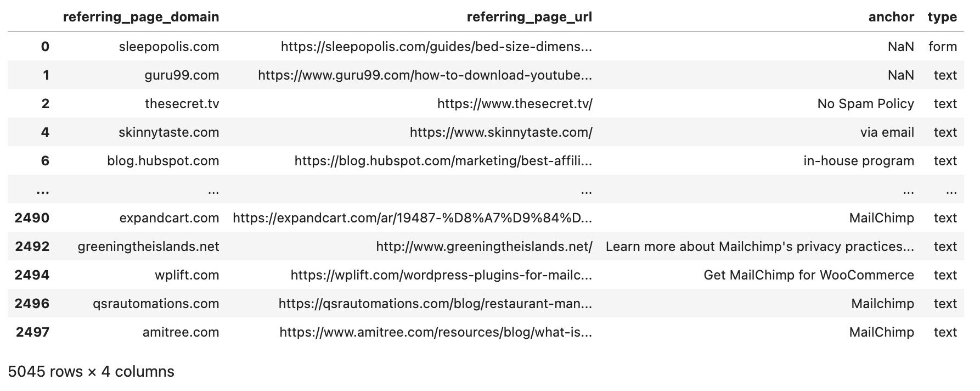Click the https://www.thesecret.tv/ URL cell
Viewport: 980px width, 391px height.
point(515,104)
